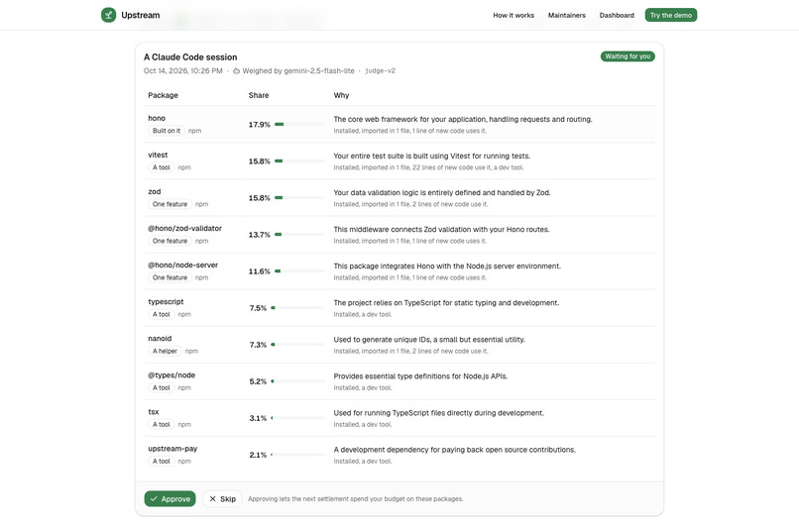This screenshot has height=532, width=799.
Task: Select the @hono/zod-validator package
Action: point(184,228)
